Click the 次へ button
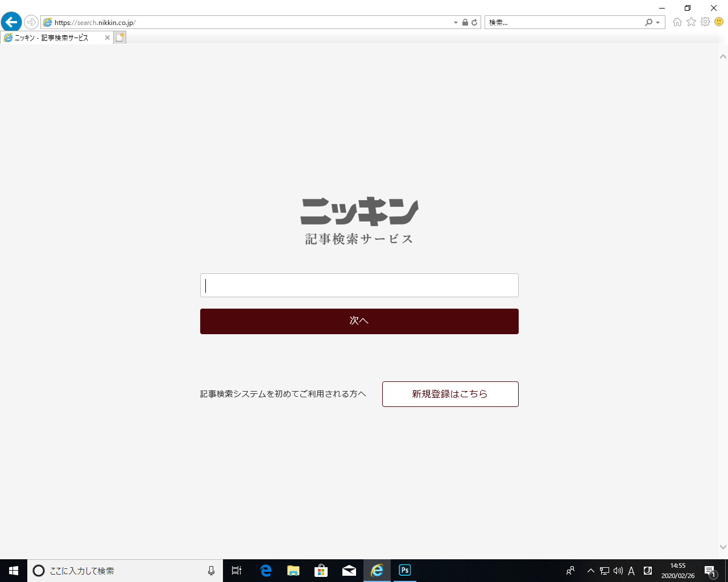Screen dimensions: 728x582 [359, 321]
